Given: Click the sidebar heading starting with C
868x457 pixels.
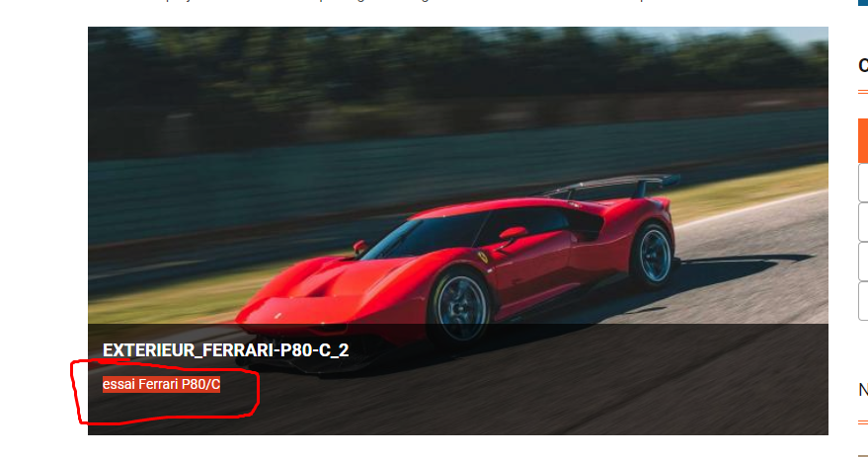Looking at the screenshot, I should click(x=863, y=65).
